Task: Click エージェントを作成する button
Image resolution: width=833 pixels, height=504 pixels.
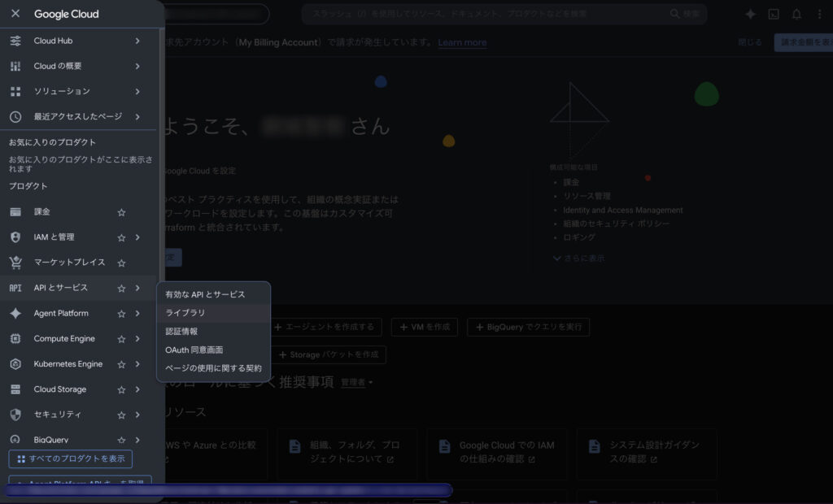Action: 324,327
